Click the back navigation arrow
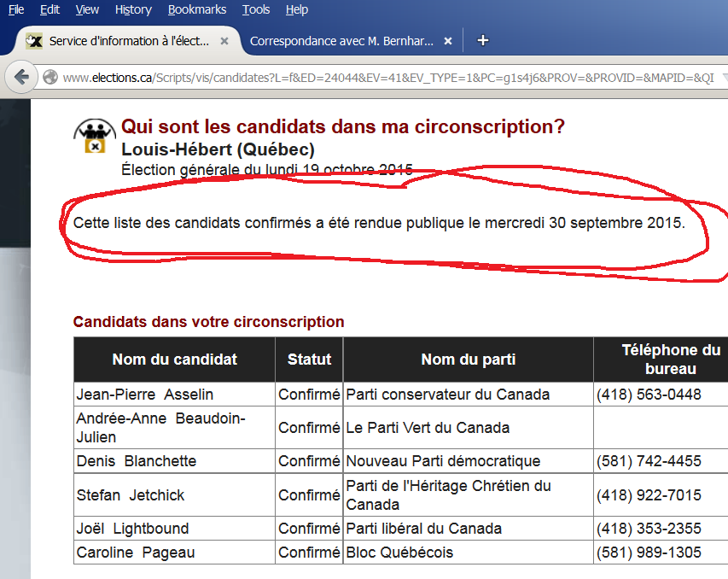The width and height of the screenshot is (728, 579). tap(21, 77)
